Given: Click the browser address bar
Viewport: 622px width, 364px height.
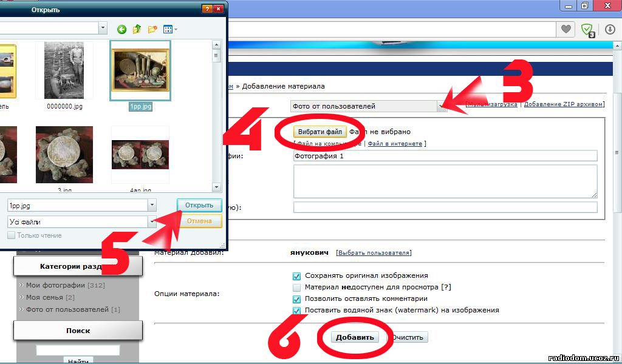Looking at the screenshot, I should [391, 29].
